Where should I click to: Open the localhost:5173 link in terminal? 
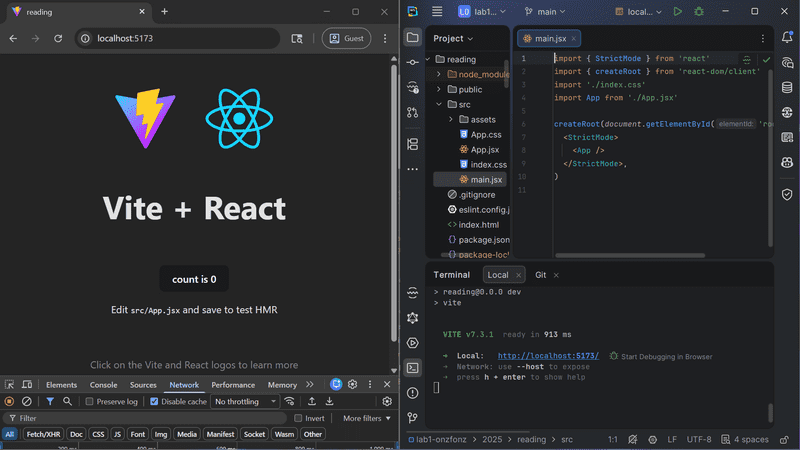tap(548, 356)
